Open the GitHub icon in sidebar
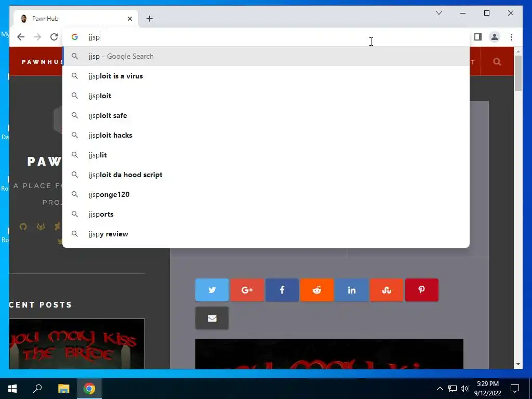The width and height of the screenshot is (532, 399). click(23, 227)
